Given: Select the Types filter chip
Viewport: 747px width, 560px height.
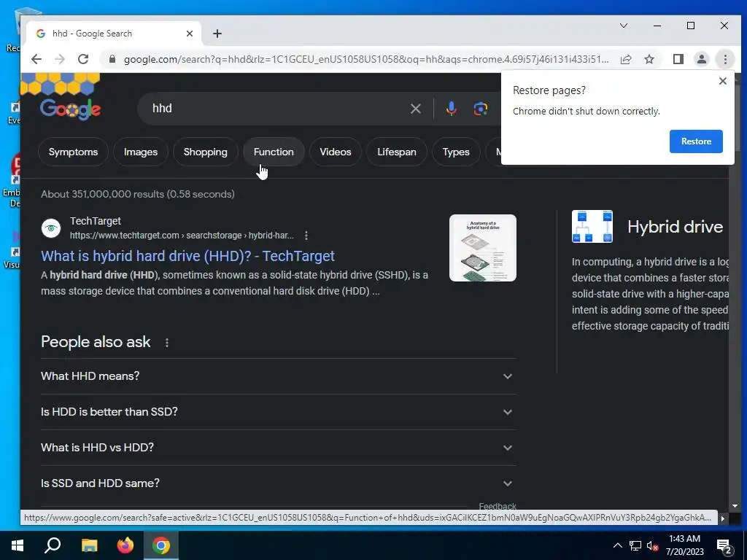Looking at the screenshot, I should tap(456, 152).
